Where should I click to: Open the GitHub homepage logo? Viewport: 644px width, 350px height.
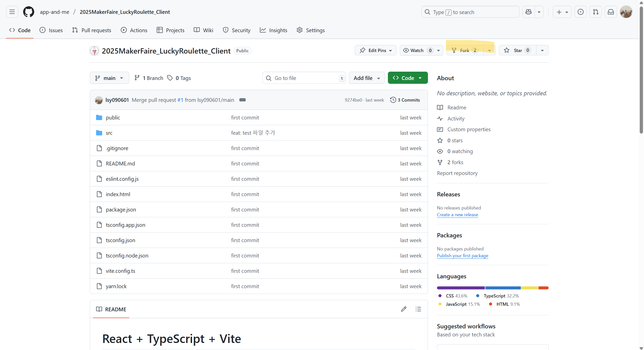click(29, 12)
